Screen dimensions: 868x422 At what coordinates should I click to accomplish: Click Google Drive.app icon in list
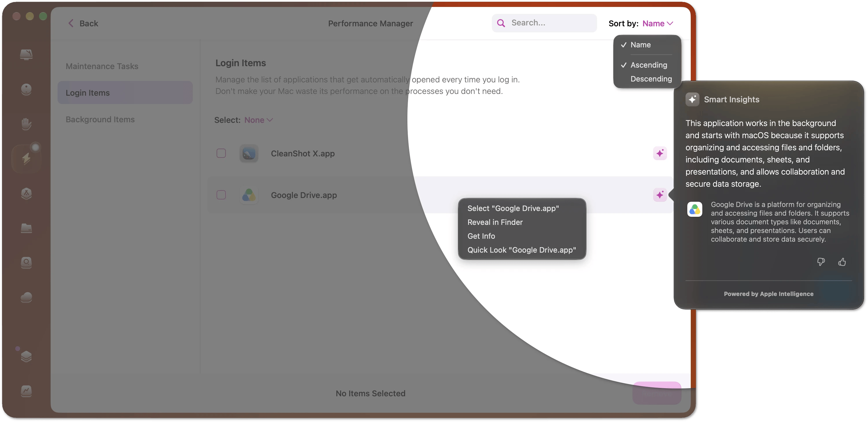(x=249, y=195)
